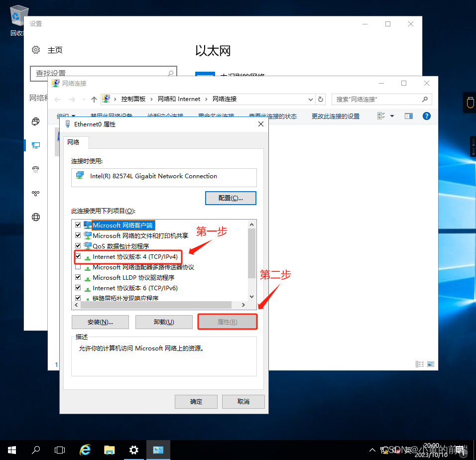Viewport: 476px width, 460px height.
Task: Click the 搜索"网络连接" search field
Action: [381, 99]
